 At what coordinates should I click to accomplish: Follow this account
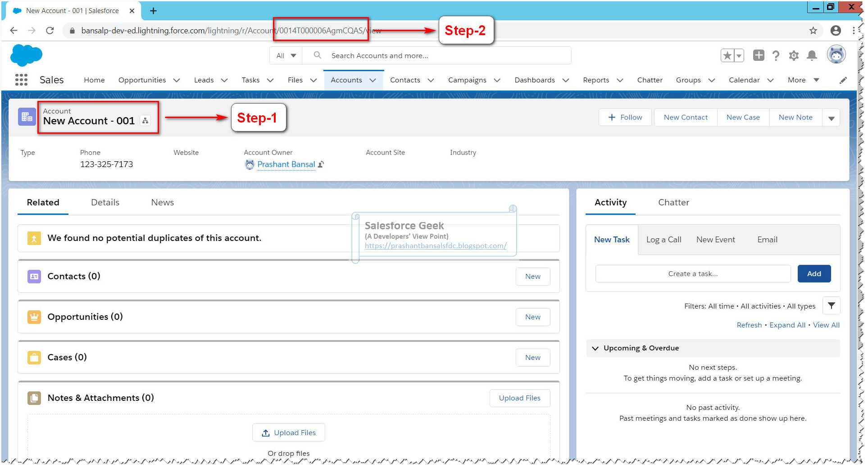click(625, 118)
